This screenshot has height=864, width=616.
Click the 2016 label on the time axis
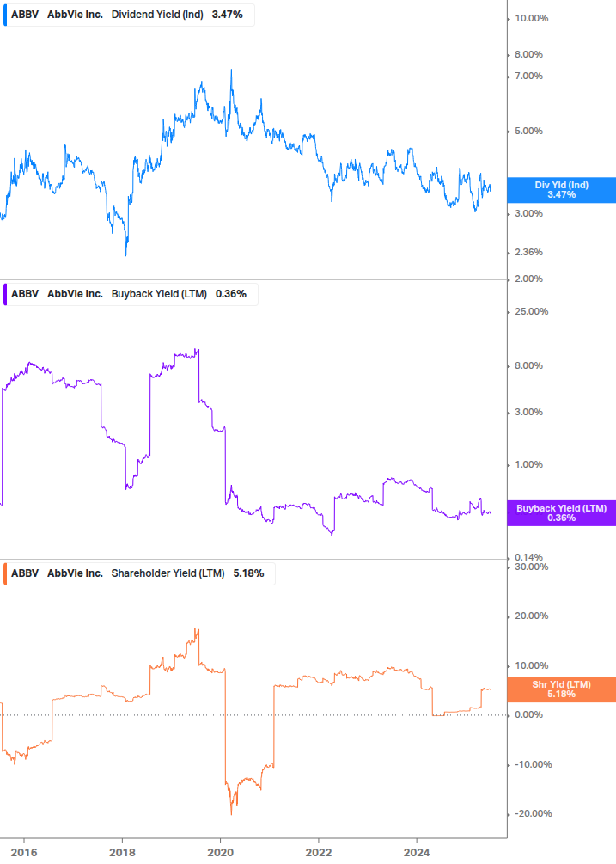[24, 853]
